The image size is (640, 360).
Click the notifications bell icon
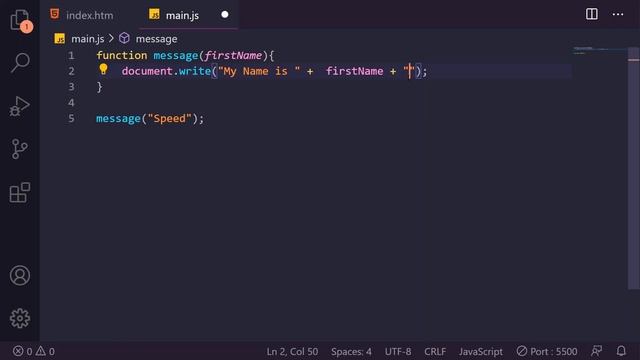pos(621,351)
